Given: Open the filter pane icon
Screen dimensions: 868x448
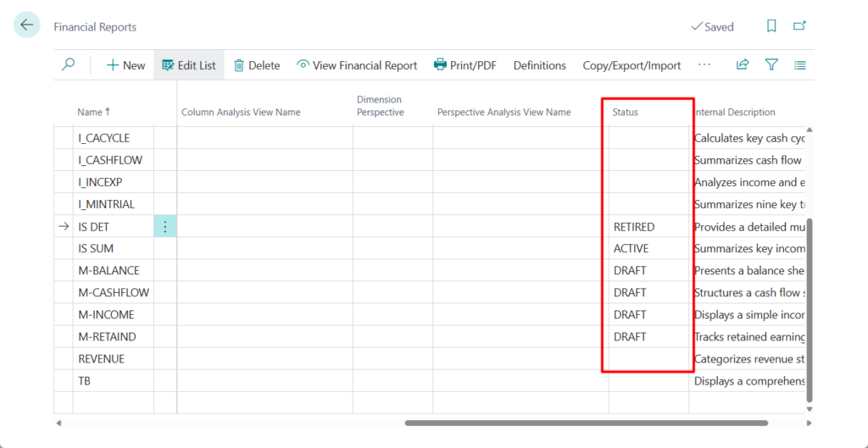Looking at the screenshot, I should pyautogui.click(x=771, y=65).
